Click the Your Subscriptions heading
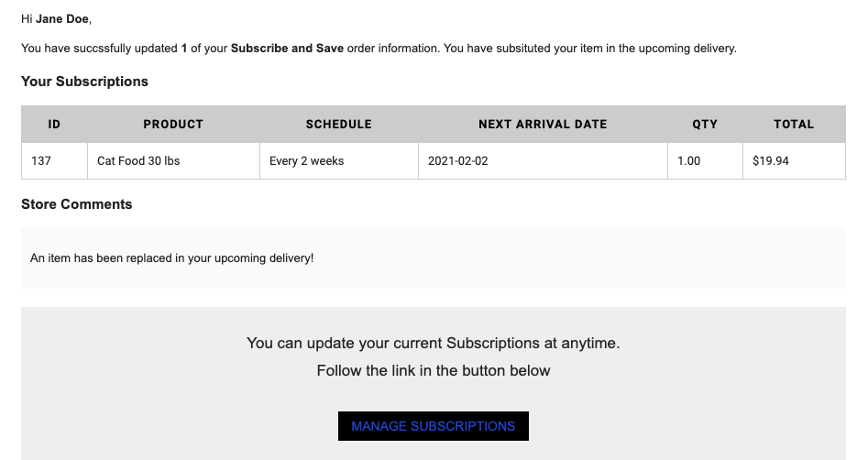Image resolution: width=868 pixels, height=460 pixels. [84, 82]
